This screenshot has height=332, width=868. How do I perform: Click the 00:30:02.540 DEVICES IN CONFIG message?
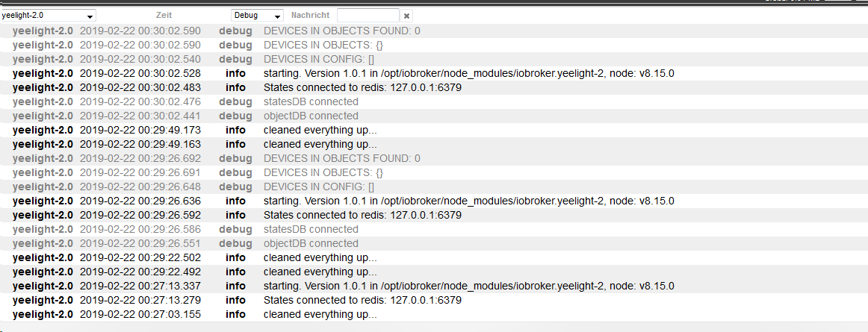pyautogui.click(x=319, y=59)
